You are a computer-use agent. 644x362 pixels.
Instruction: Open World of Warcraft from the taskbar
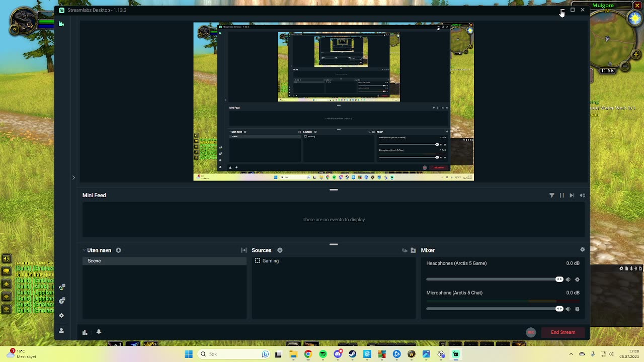point(412,354)
